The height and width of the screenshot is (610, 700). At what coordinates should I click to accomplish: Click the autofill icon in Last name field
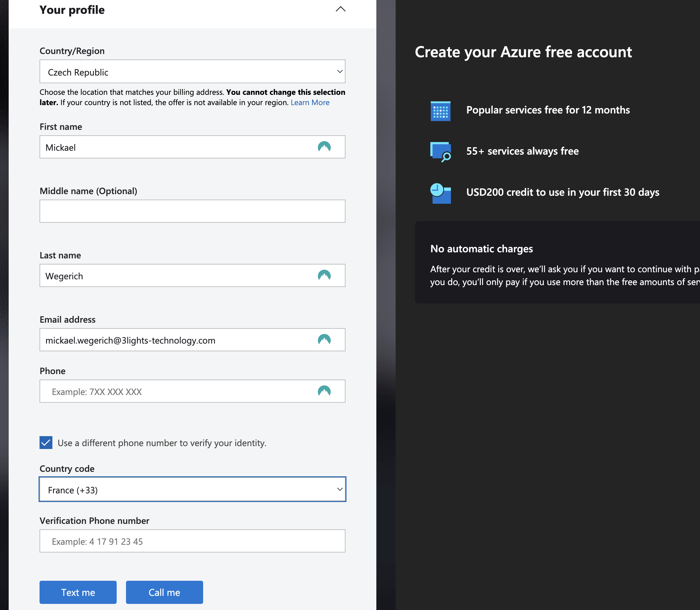324,275
